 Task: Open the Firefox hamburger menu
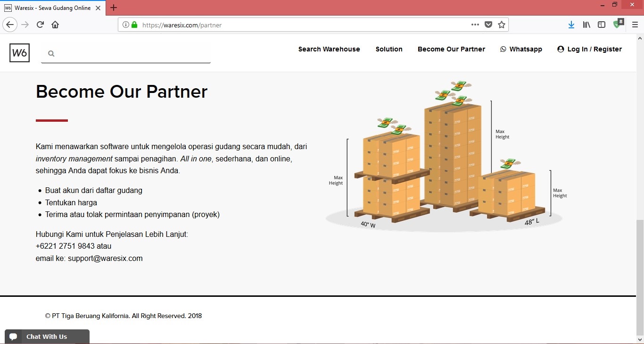click(x=635, y=25)
